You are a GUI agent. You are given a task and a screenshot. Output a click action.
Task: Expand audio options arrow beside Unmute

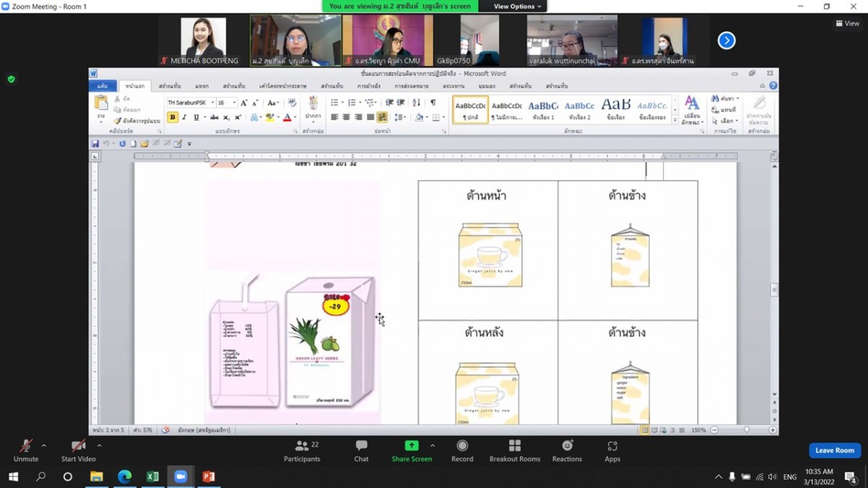[x=43, y=445]
